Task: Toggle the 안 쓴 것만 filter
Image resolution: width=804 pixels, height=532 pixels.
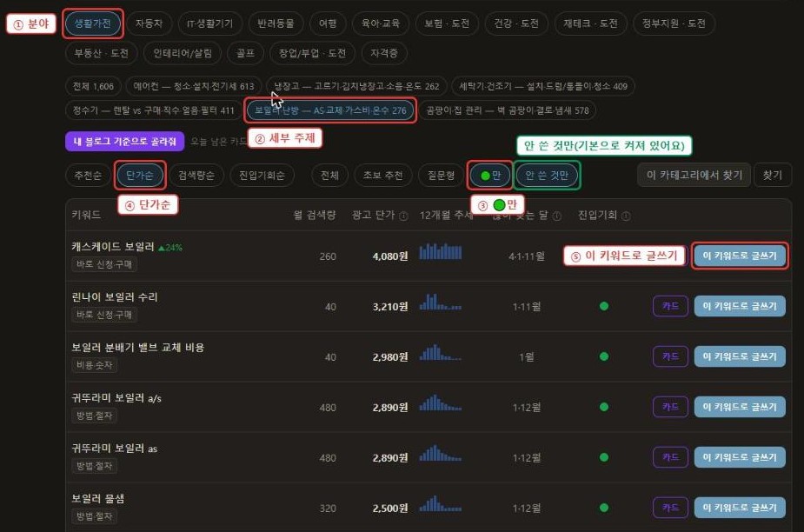Action: pyautogui.click(x=547, y=176)
